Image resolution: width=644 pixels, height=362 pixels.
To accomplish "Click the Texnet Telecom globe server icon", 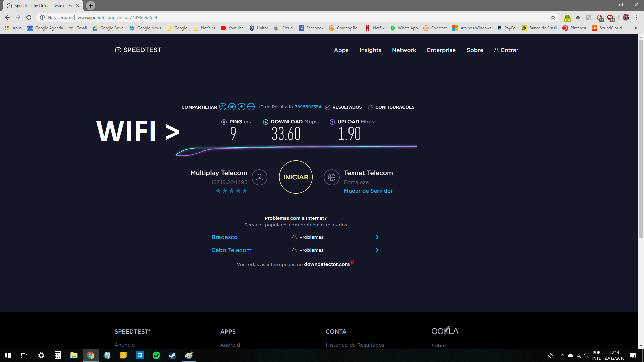I will [x=332, y=177].
